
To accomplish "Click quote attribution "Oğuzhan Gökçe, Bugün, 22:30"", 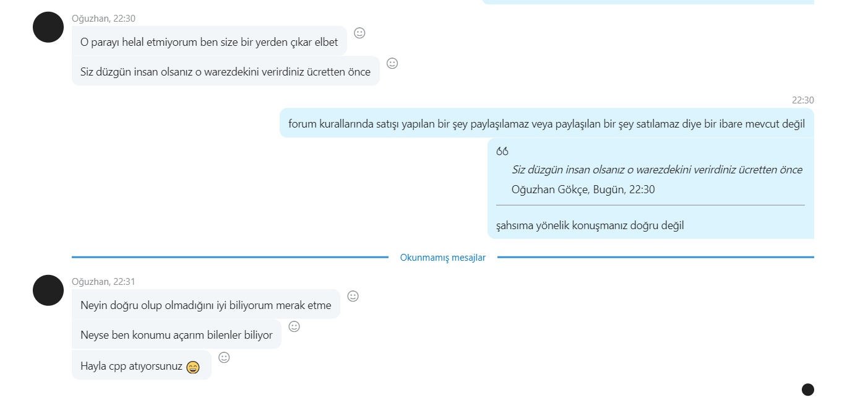I will [583, 189].
